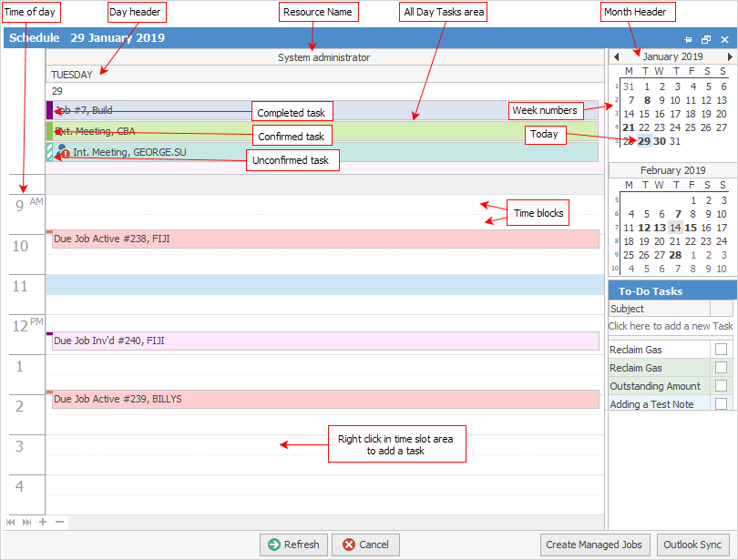Screen dimensions: 738x560
Task: Advance to next month with right arrow
Action: pyautogui.click(x=730, y=56)
